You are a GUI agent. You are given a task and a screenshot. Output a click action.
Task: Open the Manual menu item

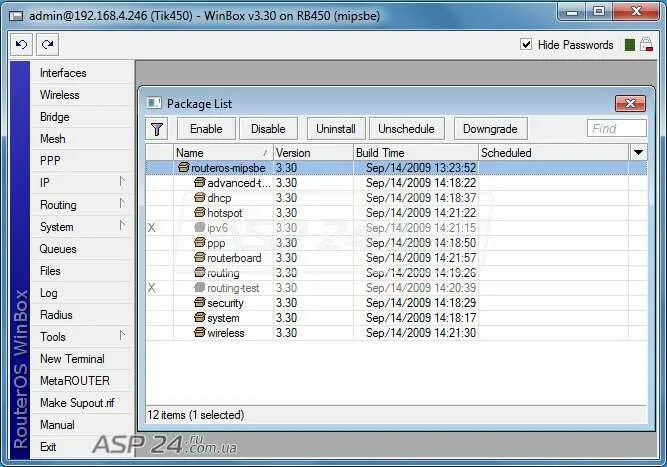click(x=83, y=425)
